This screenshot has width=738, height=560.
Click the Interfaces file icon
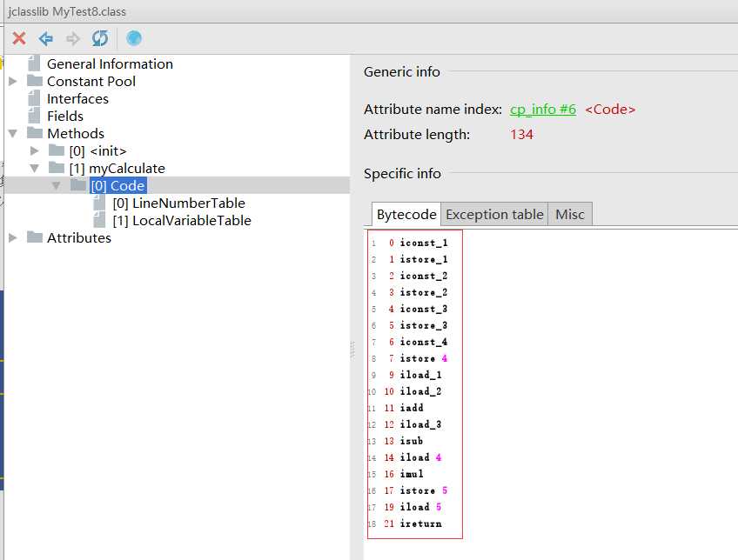point(34,98)
